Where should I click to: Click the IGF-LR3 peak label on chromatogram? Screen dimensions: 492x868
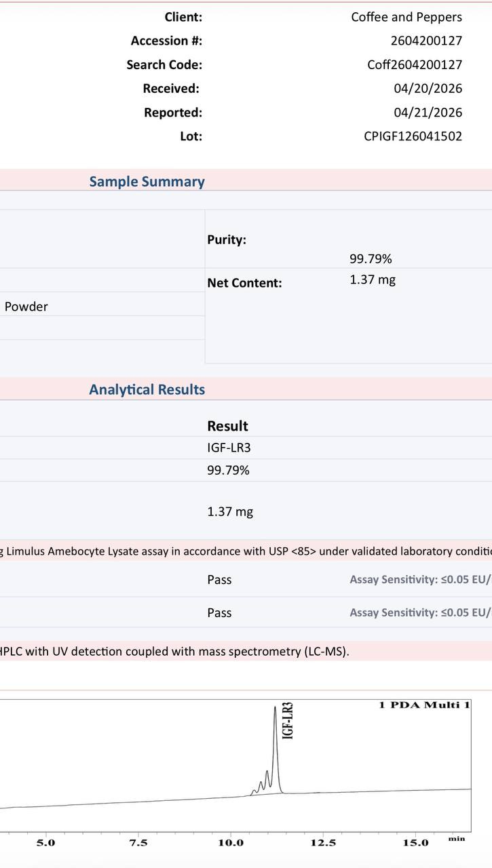(x=288, y=720)
